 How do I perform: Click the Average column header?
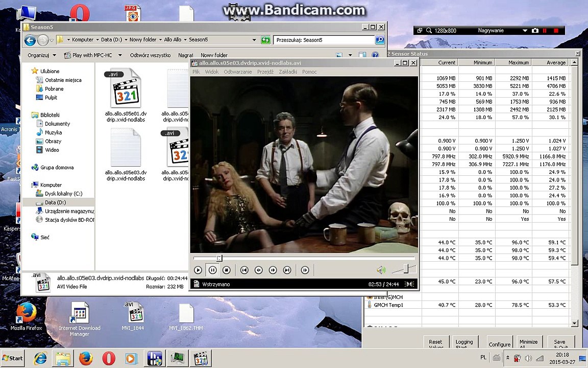pos(551,62)
